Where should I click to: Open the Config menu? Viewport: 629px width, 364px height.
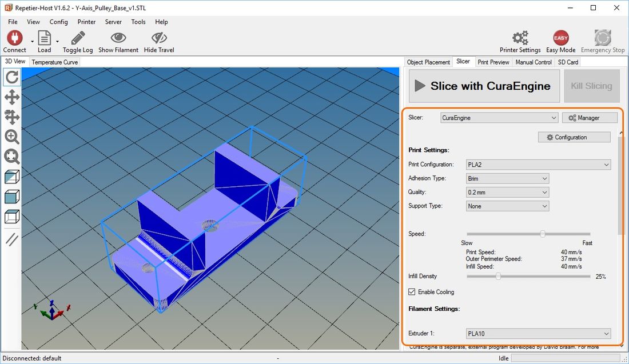(x=58, y=22)
